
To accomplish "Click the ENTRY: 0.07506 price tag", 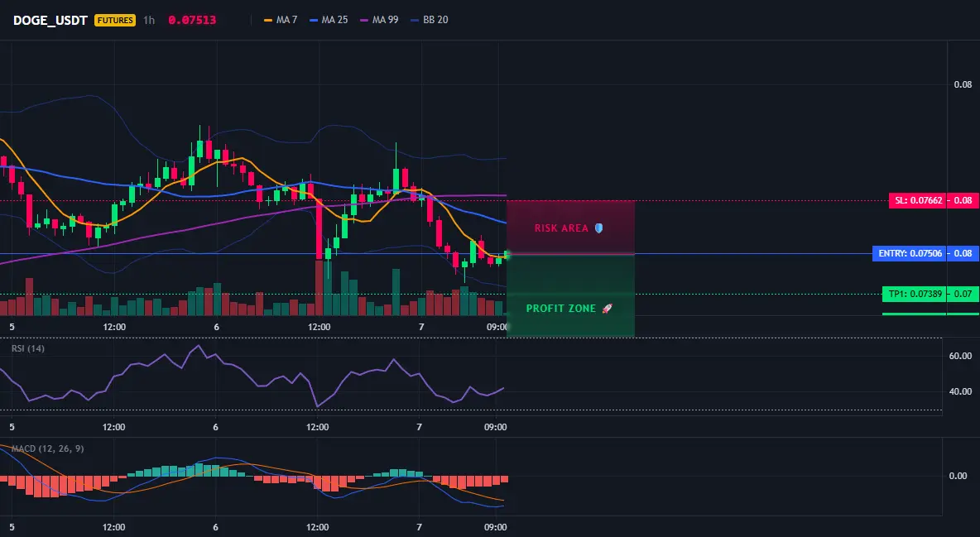I will click(910, 253).
